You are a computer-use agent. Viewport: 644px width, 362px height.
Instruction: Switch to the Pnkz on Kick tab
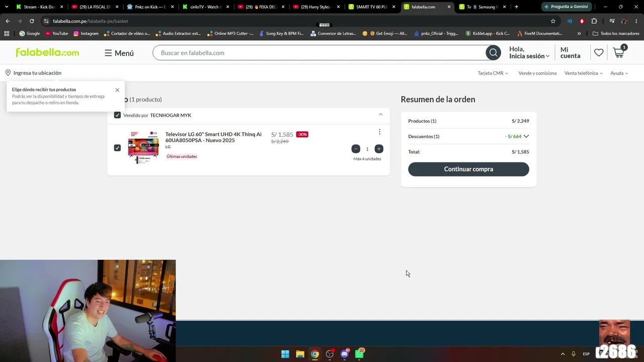click(150, 7)
